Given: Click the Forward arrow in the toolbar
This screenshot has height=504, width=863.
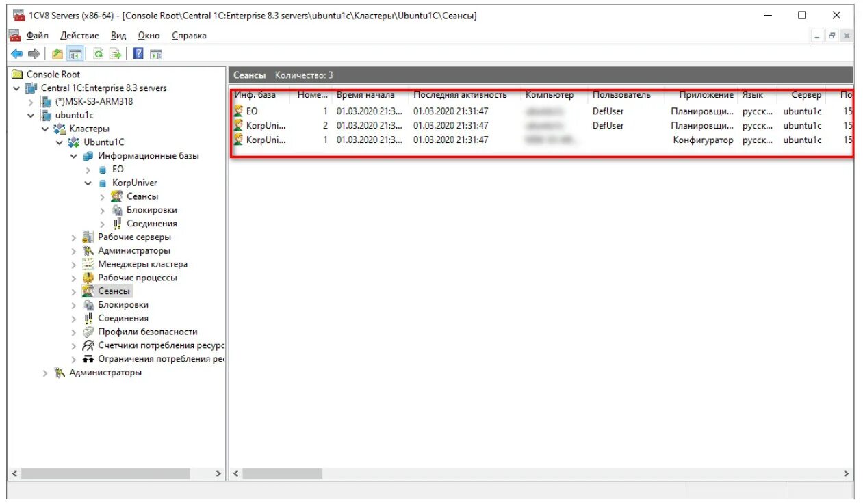Looking at the screenshot, I should click(x=34, y=54).
